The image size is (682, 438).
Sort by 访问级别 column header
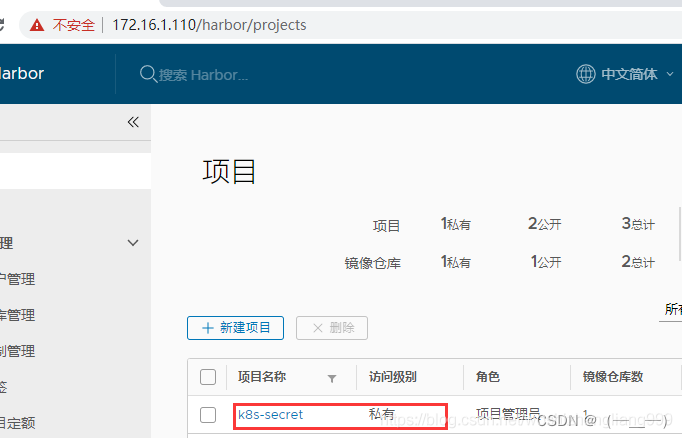(393, 377)
